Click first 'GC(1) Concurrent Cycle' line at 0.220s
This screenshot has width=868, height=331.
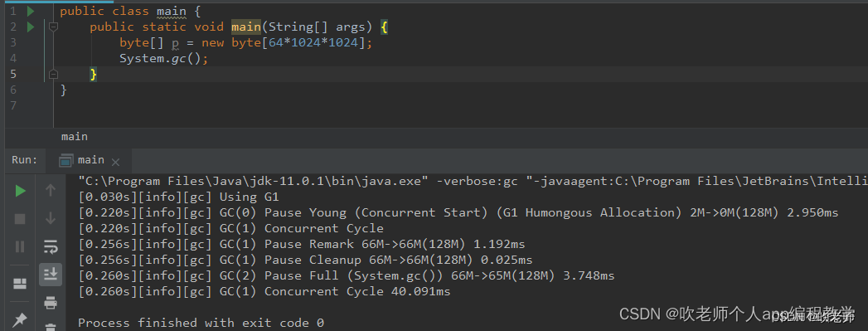click(230, 228)
